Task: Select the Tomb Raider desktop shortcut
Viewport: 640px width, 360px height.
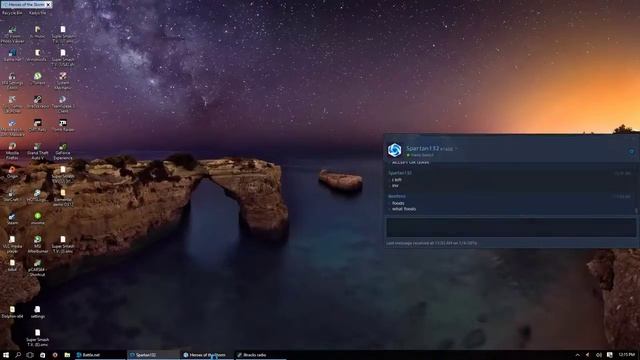Action: point(63,125)
